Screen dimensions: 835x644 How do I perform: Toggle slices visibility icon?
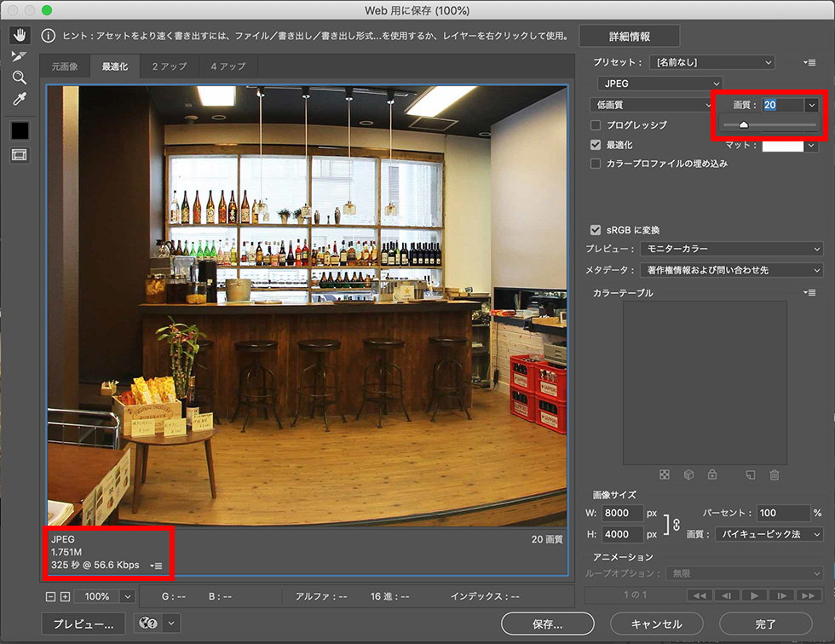click(x=19, y=155)
